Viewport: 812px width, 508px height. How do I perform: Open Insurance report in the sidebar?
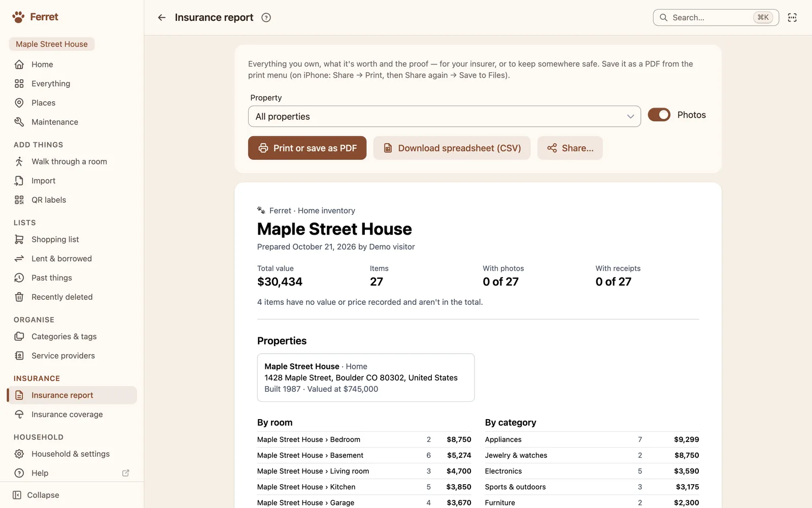tap(72, 395)
